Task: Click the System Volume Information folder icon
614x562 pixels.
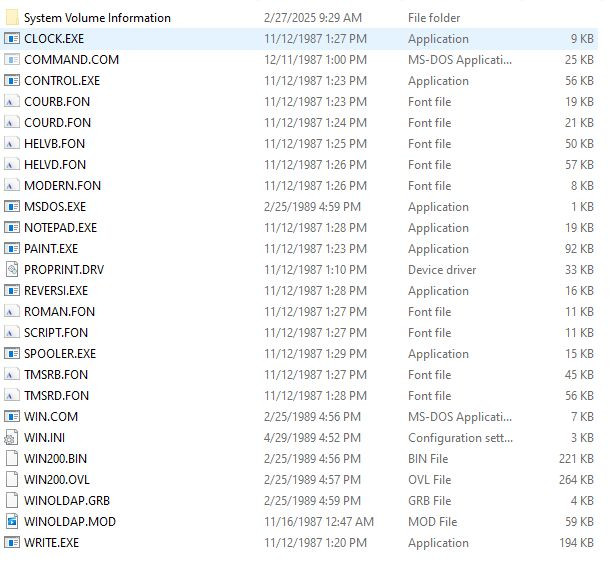Action: pos(12,18)
